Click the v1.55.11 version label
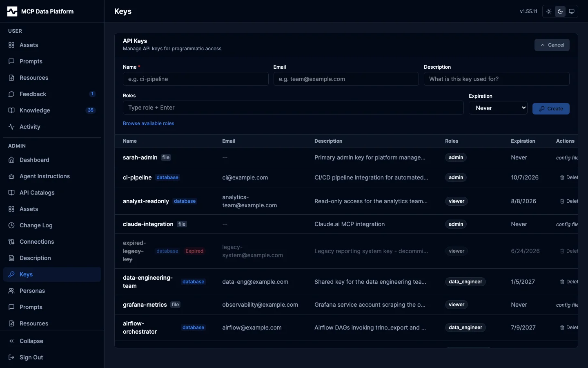The image size is (588, 368). pyautogui.click(x=529, y=11)
